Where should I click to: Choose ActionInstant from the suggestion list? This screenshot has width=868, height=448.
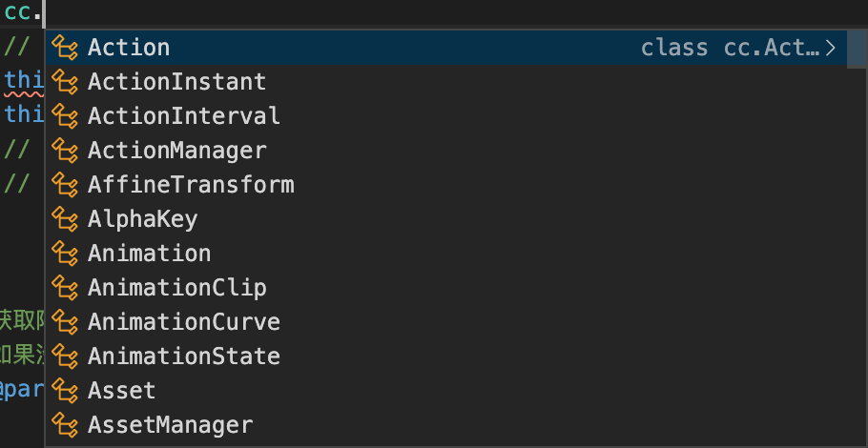176,82
